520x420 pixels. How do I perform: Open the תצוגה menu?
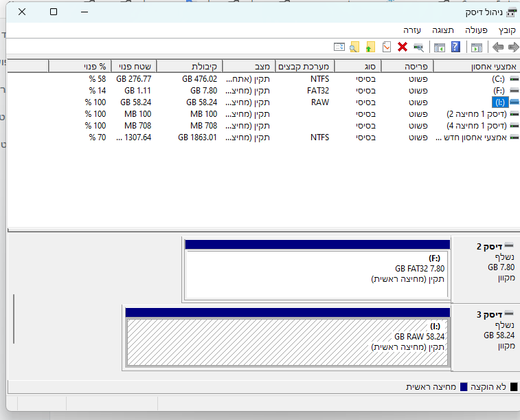[443, 30]
